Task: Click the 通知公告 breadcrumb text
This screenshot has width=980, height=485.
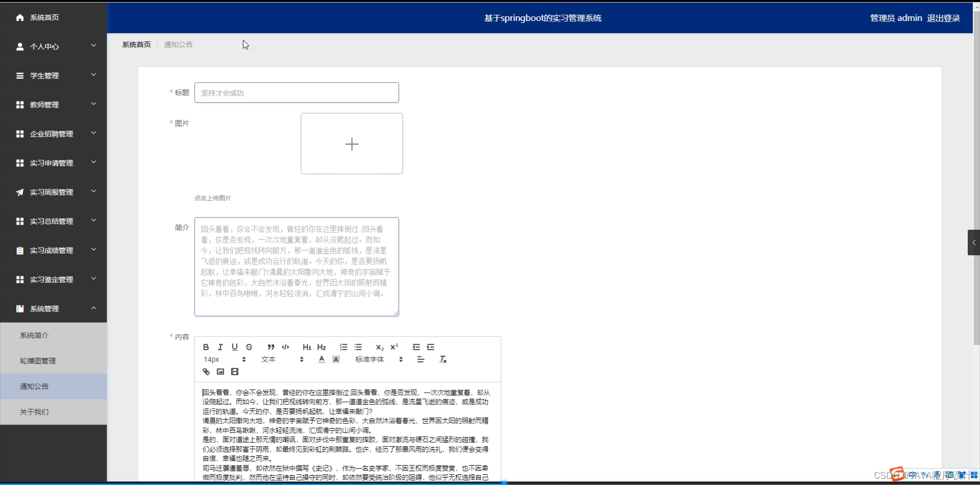Action: click(178, 44)
